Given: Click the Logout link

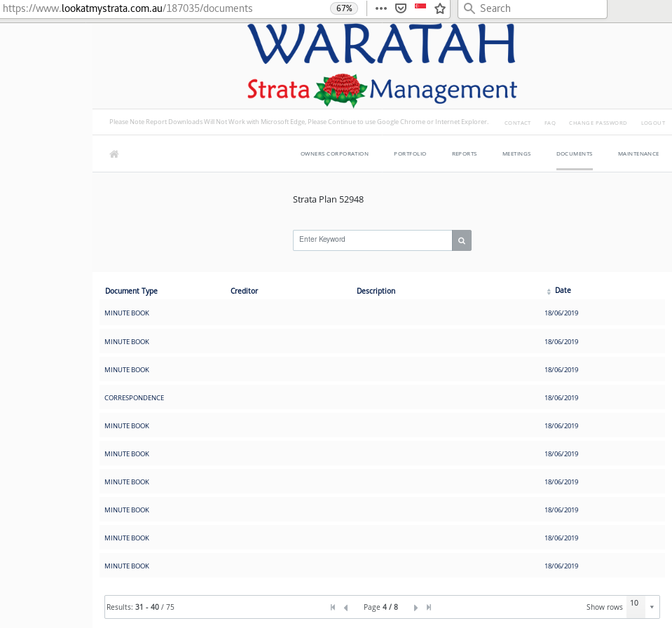Looking at the screenshot, I should point(652,123).
